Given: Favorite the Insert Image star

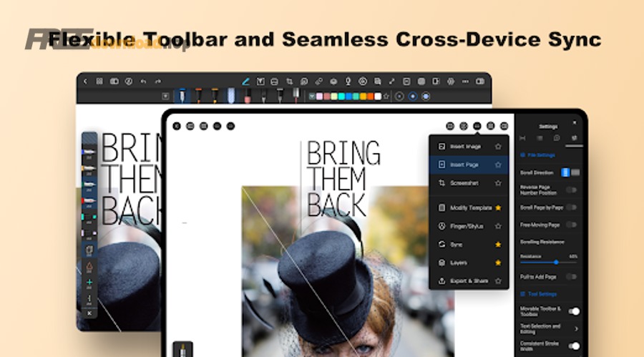Looking at the screenshot, I should 498,146.
